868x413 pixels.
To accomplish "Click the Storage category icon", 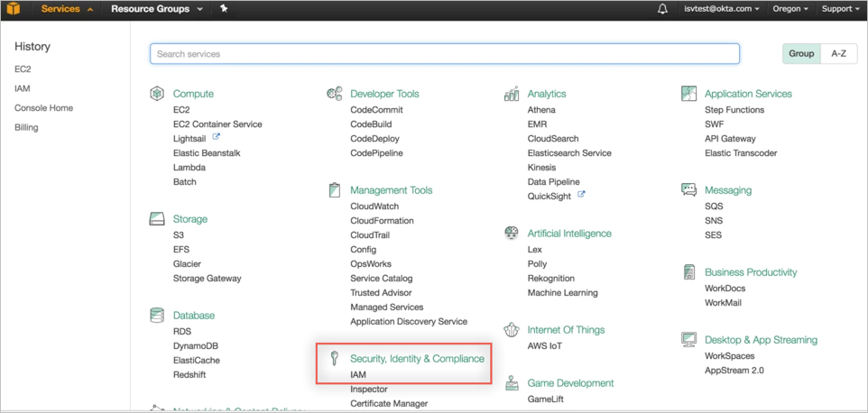I will coord(157,219).
